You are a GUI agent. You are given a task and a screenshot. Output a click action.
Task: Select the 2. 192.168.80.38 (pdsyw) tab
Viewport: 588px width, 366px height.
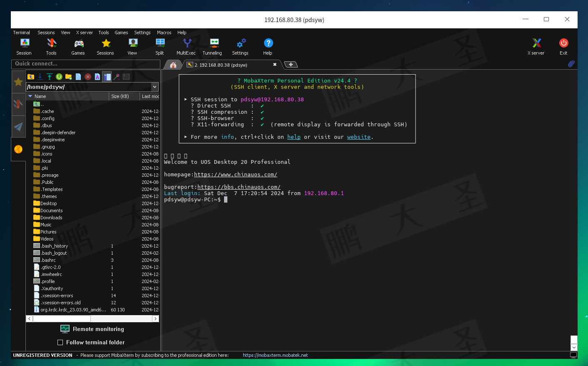pos(232,65)
